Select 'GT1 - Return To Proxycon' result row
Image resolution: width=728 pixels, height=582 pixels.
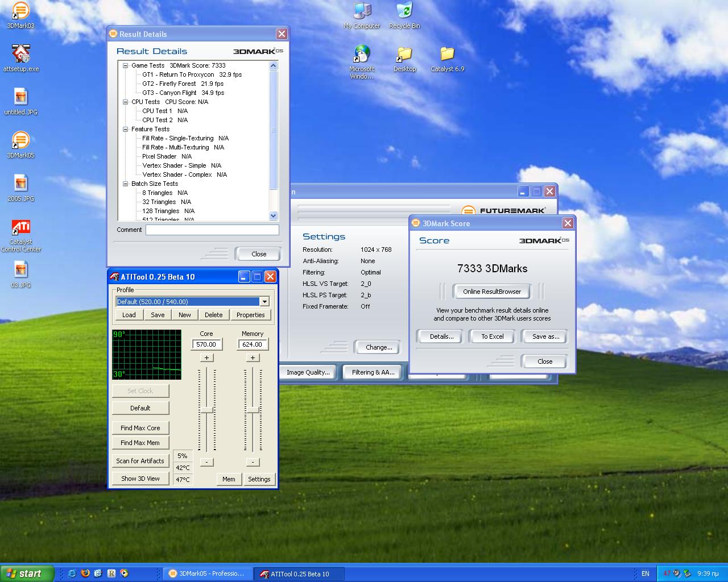[x=192, y=74]
